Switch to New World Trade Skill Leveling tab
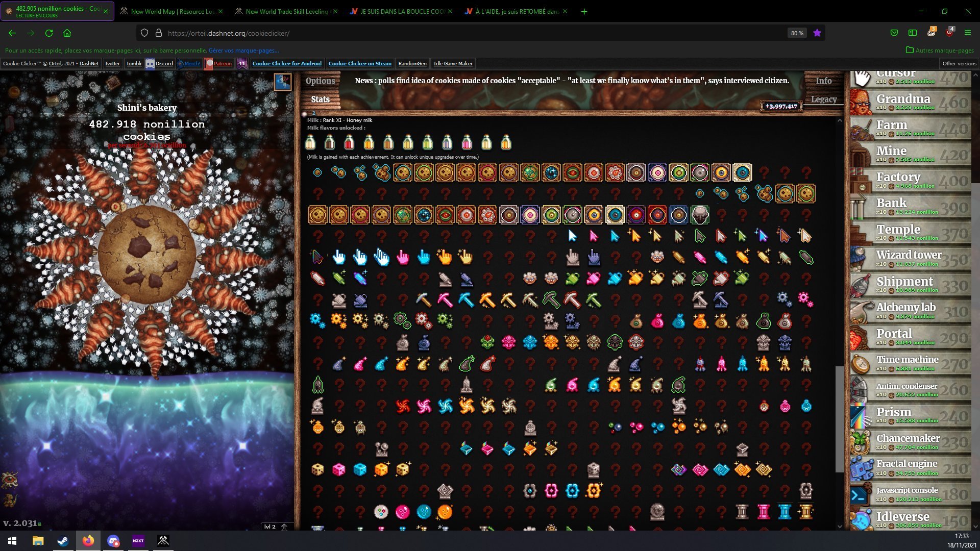The height and width of the screenshot is (551, 980). pos(286,11)
